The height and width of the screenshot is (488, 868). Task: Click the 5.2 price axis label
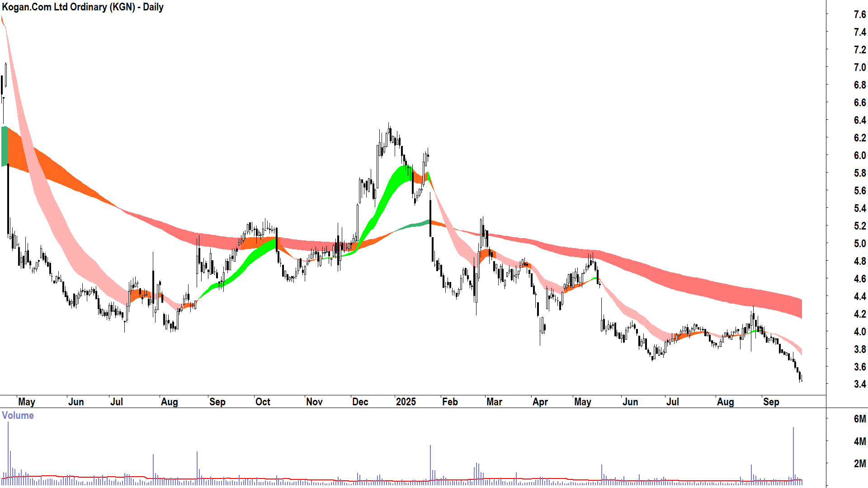(859, 226)
